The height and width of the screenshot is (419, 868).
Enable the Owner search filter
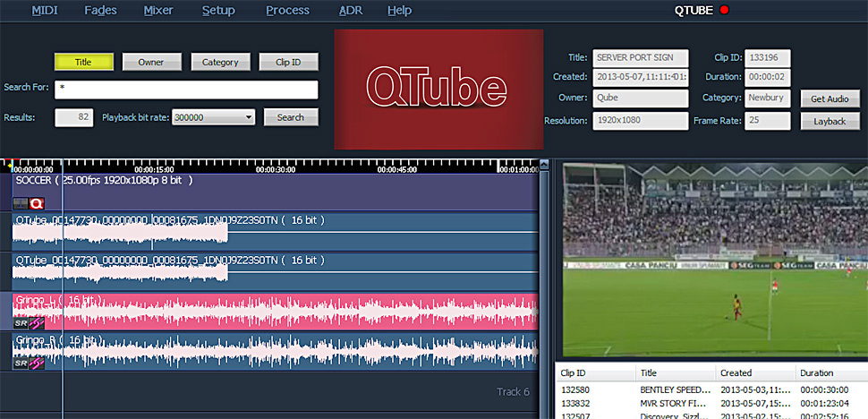click(x=151, y=62)
